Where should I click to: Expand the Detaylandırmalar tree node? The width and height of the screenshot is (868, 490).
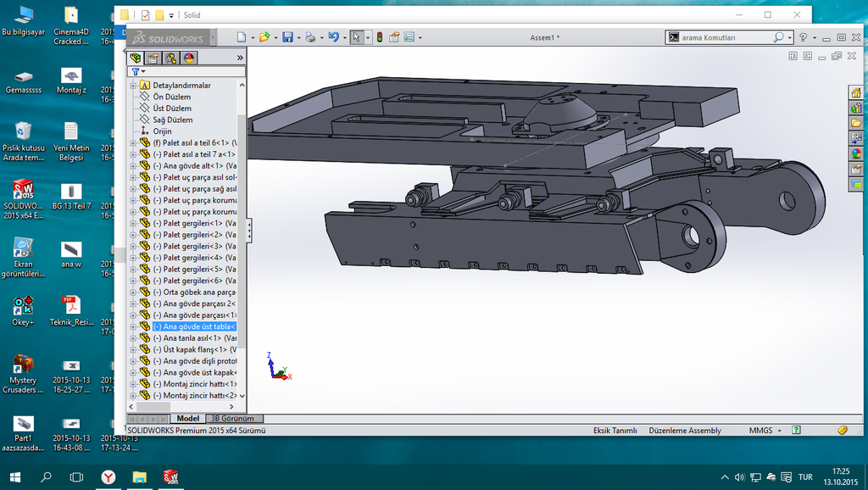pos(133,86)
